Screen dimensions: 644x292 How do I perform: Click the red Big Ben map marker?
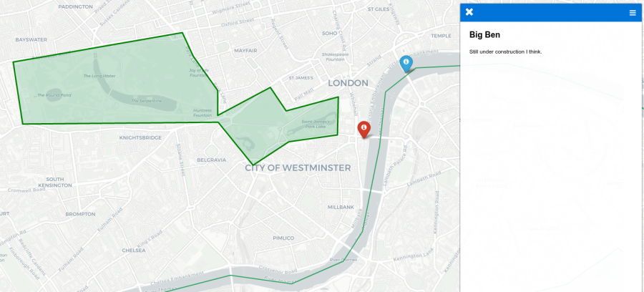point(364,129)
